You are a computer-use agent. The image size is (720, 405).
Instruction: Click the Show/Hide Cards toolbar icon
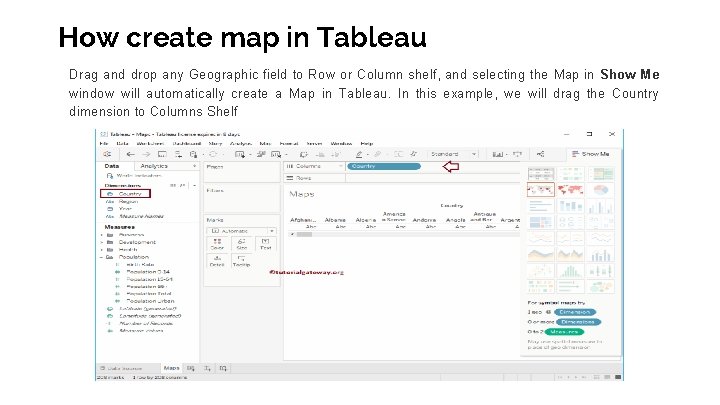tap(498, 154)
